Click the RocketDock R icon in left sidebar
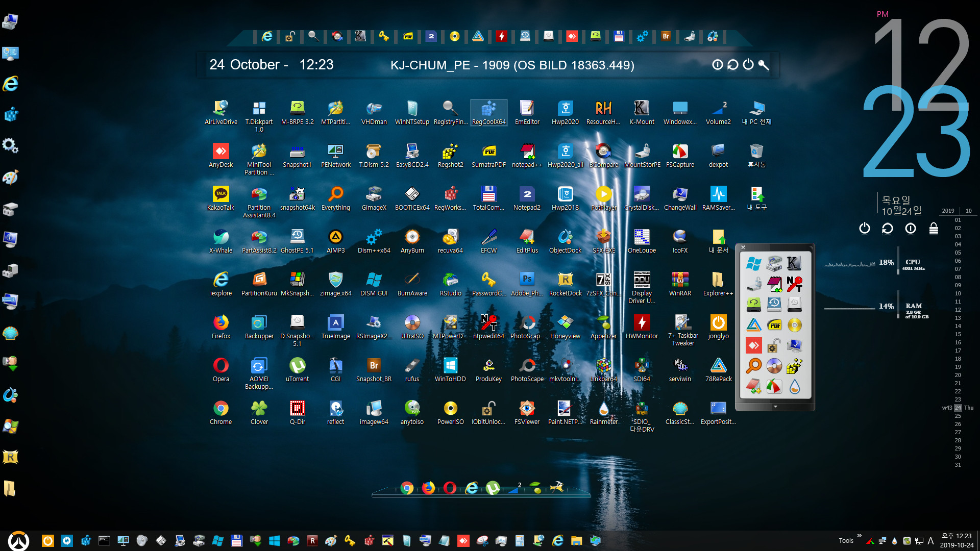Image resolution: width=980 pixels, height=551 pixels. click(x=10, y=457)
